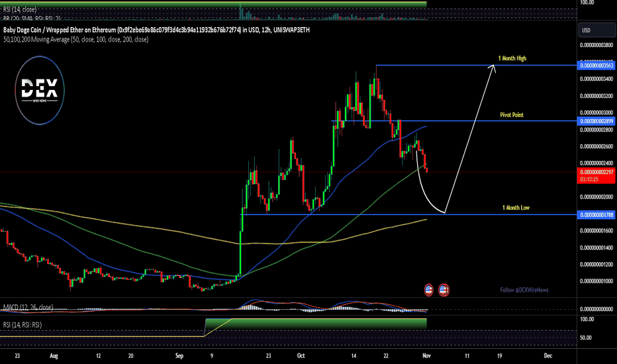
Task: Click the 03:10:25 bar countdown timer
Action: (x=589, y=179)
